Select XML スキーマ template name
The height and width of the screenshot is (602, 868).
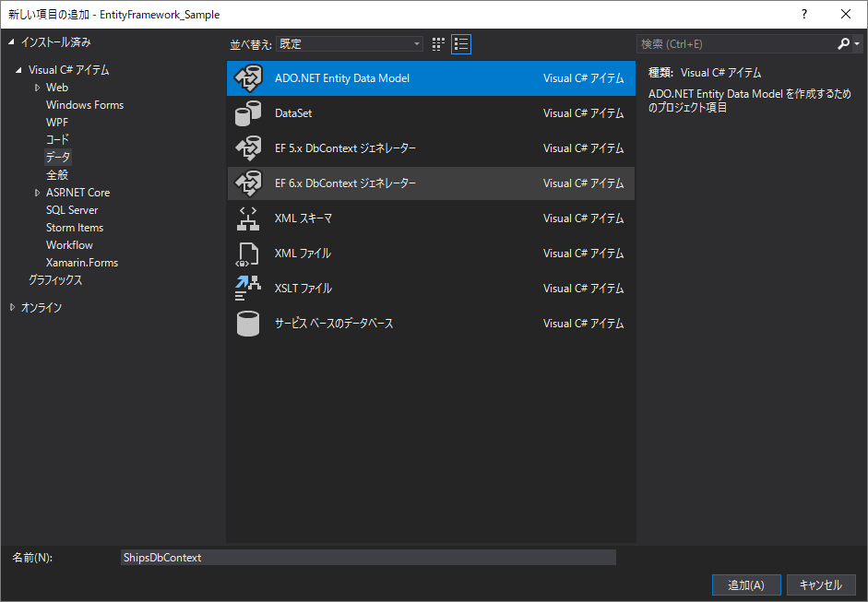point(303,218)
